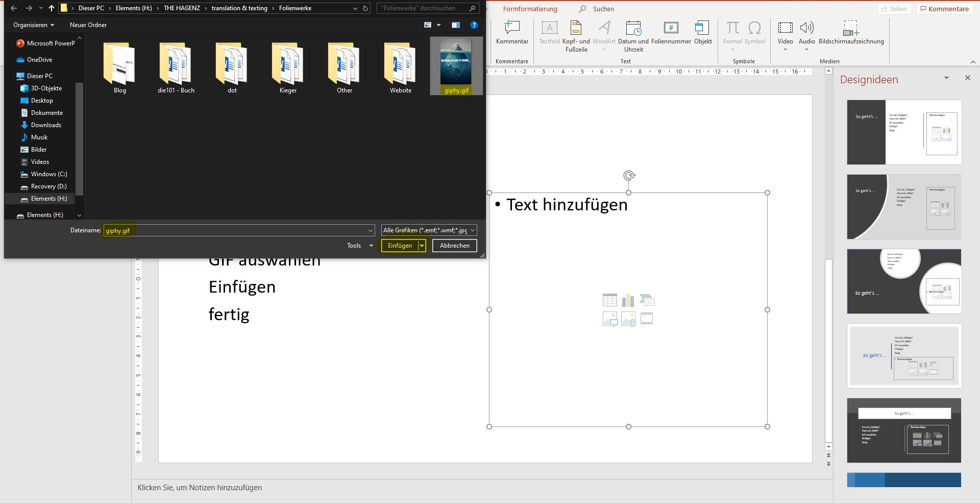
Task: Select Desktop in the navigation tree
Action: point(42,101)
